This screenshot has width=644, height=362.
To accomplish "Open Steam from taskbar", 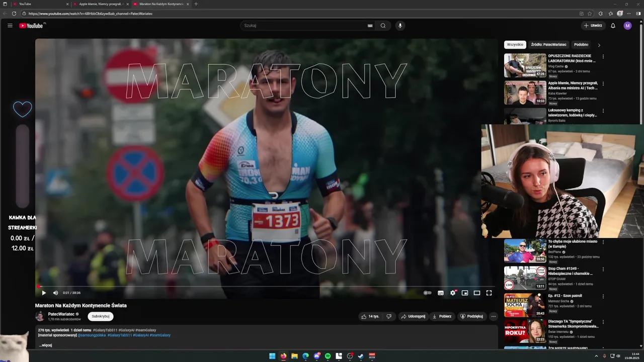I will click(x=361, y=356).
